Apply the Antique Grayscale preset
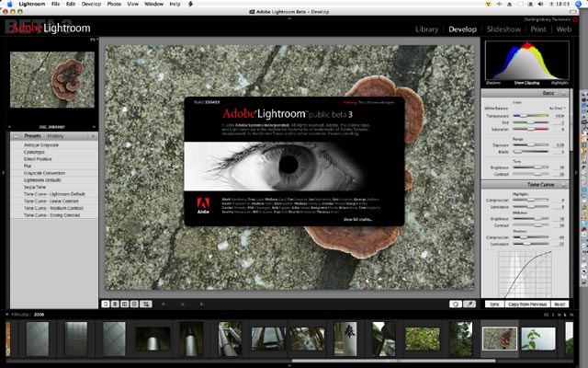 tap(54, 145)
